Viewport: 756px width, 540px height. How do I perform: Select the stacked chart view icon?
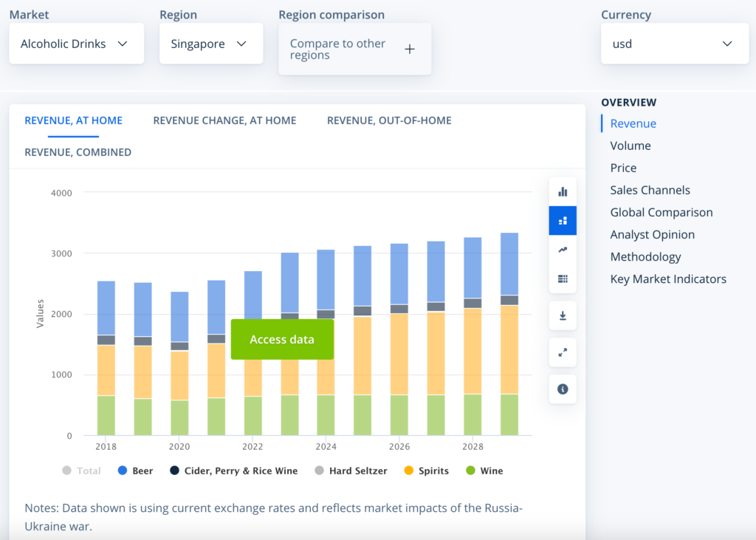pyautogui.click(x=563, y=221)
